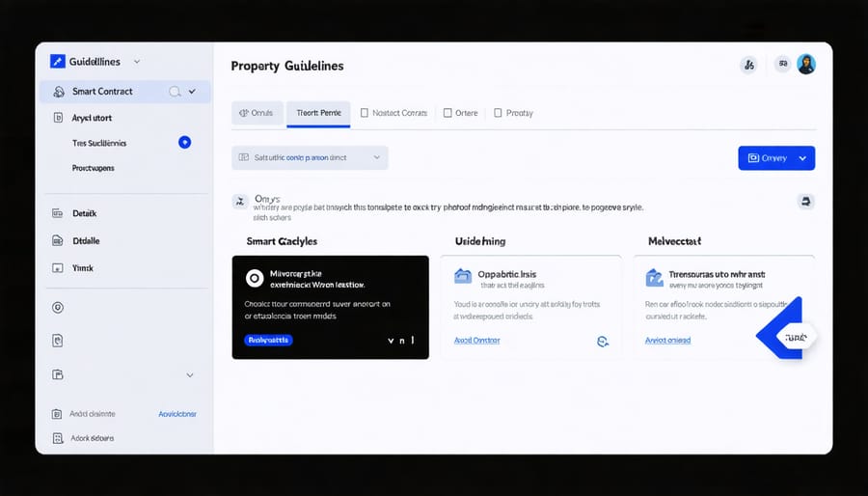Click the blue Guidelines logo icon
This screenshot has width=868, height=496.
pos(57,61)
